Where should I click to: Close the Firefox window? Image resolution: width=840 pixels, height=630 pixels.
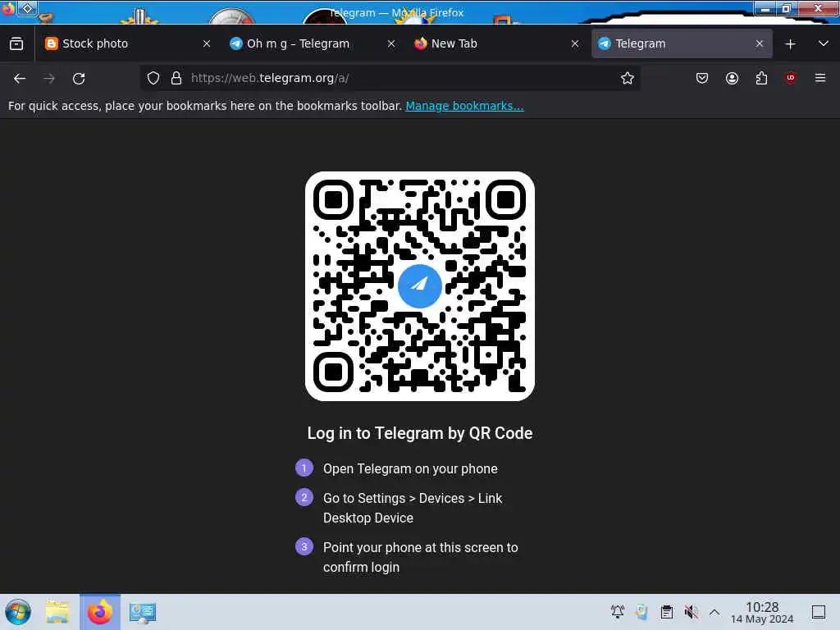coord(818,8)
